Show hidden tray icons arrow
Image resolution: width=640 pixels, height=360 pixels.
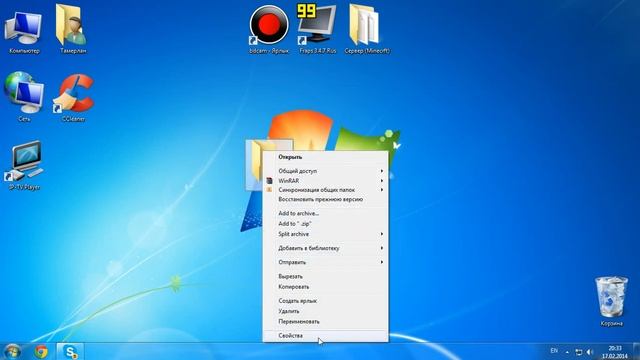567,351
